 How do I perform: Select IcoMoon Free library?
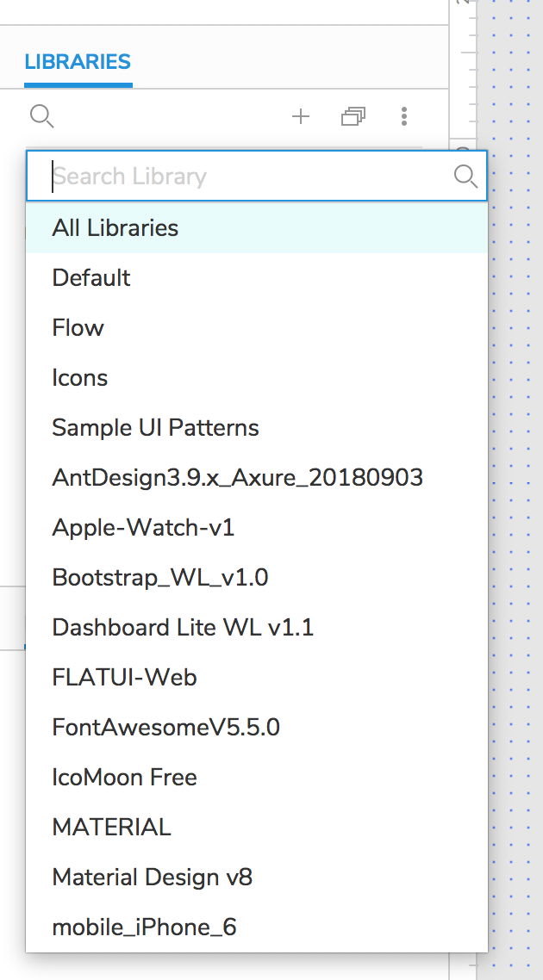pos(257,778)
